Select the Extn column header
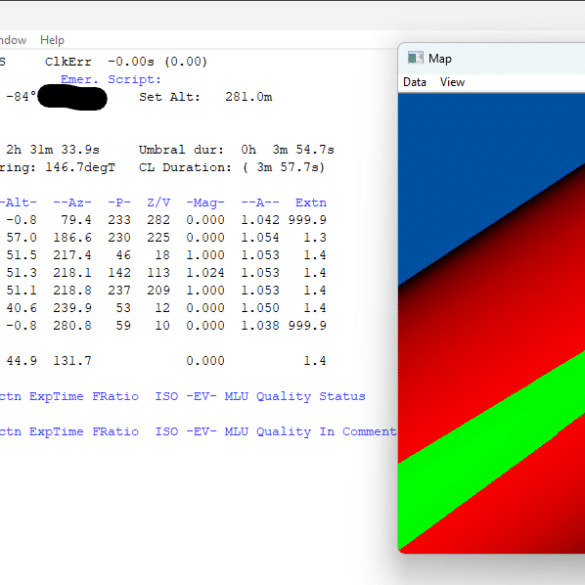The width and height of the screenshot is (585, 585). point(311,203)
